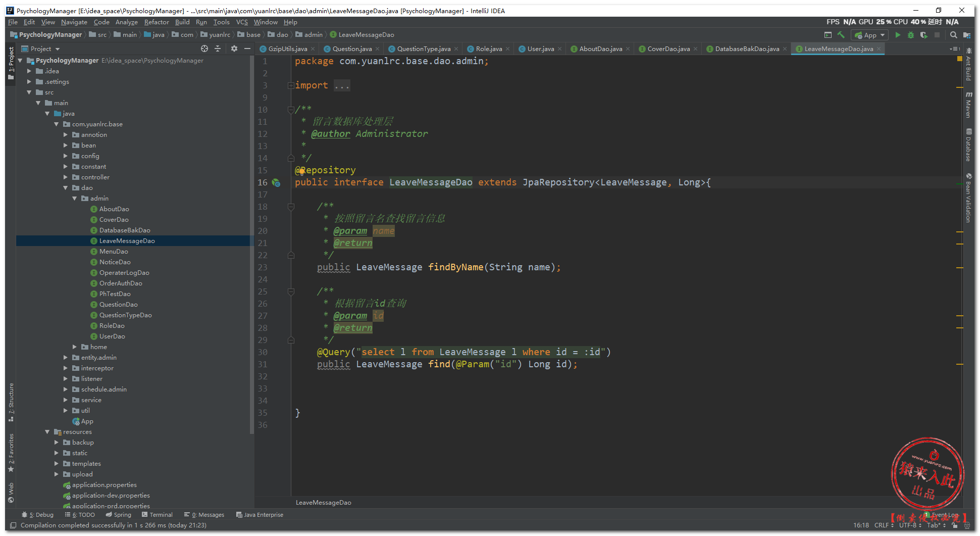Screen dimensions: 980x536
Task: Locate the current file with the crosshair icon
Action: (x=204, y=48)
